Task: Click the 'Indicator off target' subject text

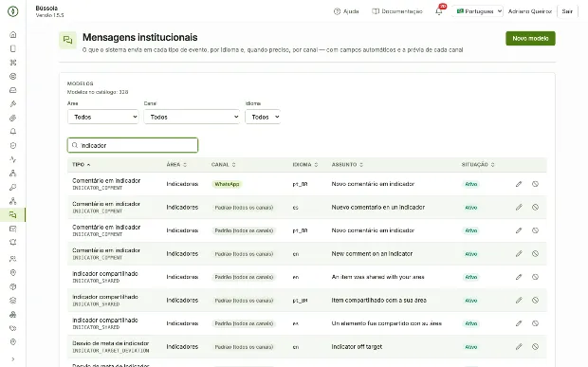Action: (357, 347)
